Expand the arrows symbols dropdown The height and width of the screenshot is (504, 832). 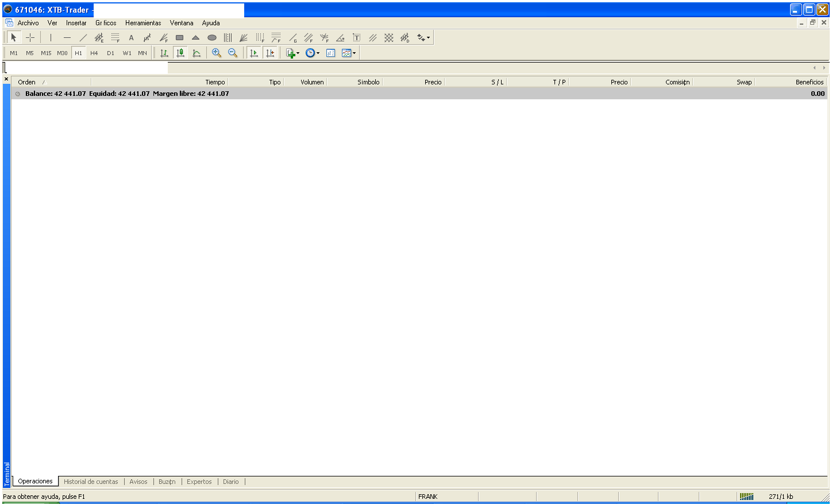coord(428,38)
